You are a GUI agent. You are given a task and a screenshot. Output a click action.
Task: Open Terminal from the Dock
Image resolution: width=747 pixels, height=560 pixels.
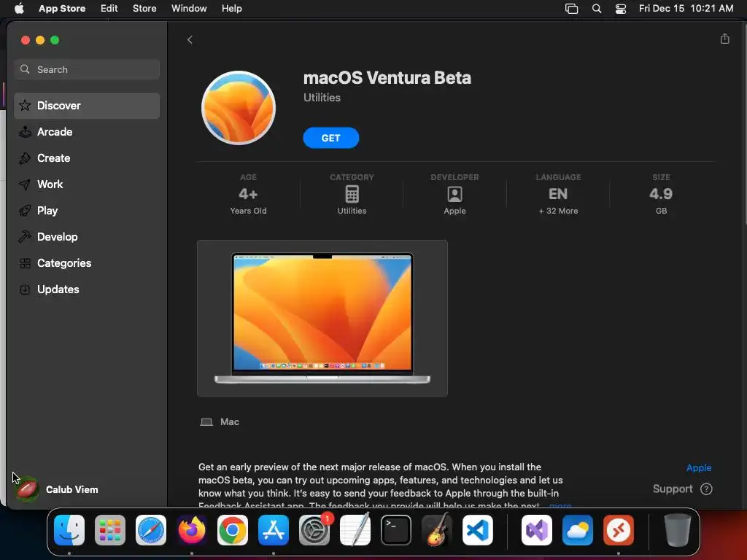coord(396,530)
